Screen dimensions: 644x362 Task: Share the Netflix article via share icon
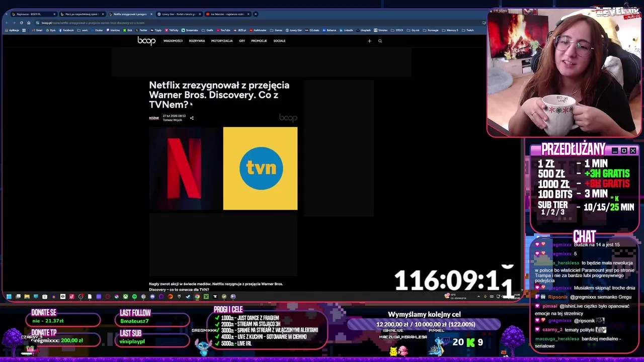(192, 118)
